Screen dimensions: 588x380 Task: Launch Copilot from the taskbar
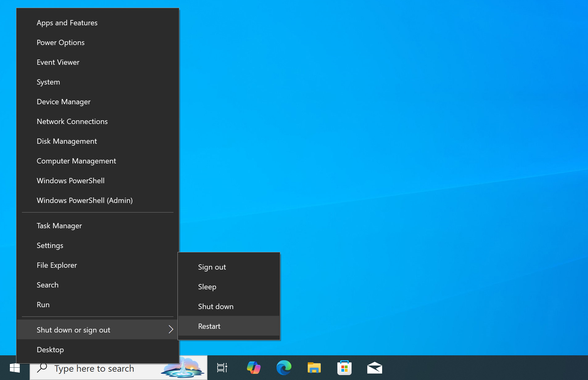point(253,368)
